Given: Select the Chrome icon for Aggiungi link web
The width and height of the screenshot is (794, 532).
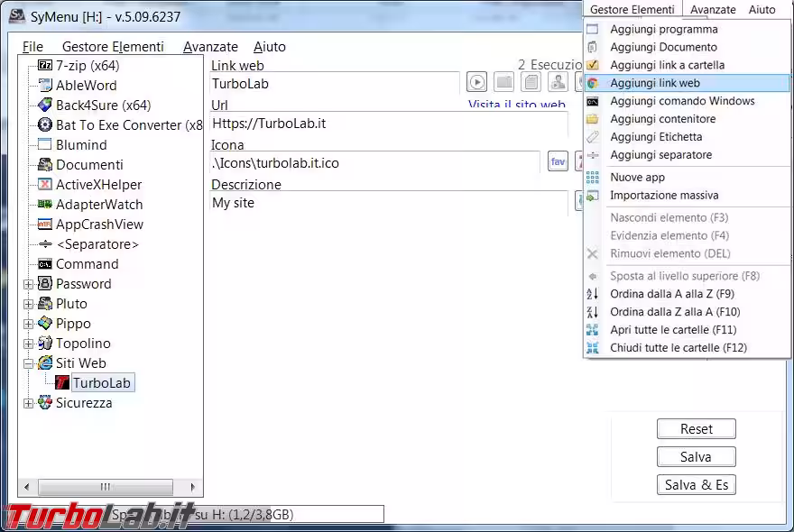Looking at the screenshot, I should click(x=593, y=83).
